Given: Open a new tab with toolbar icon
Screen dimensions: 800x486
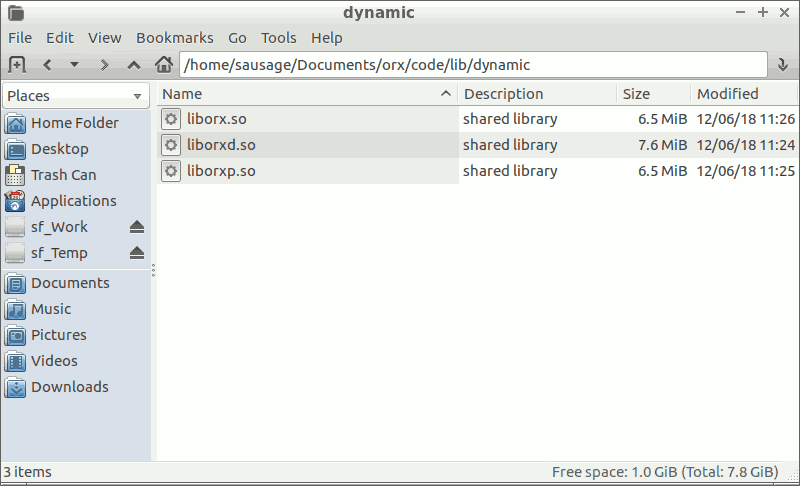Looking at the screenshot, I should click(17, 65).
